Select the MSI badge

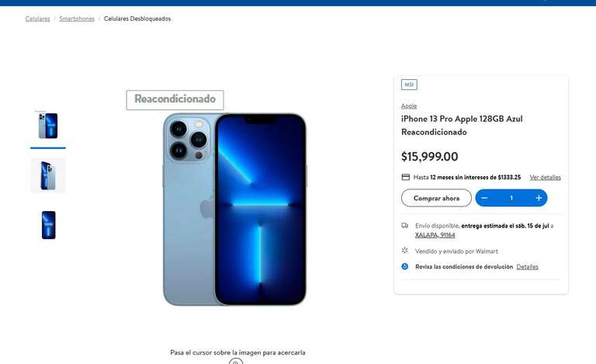pyautogui.click(x=409, y=85)
